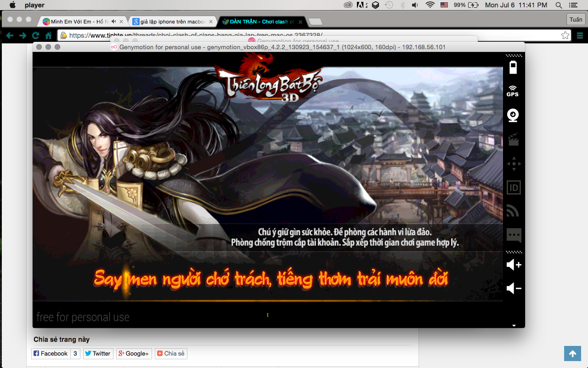
Task: Open the player menu in menu bar
Action: pos(34,5)
